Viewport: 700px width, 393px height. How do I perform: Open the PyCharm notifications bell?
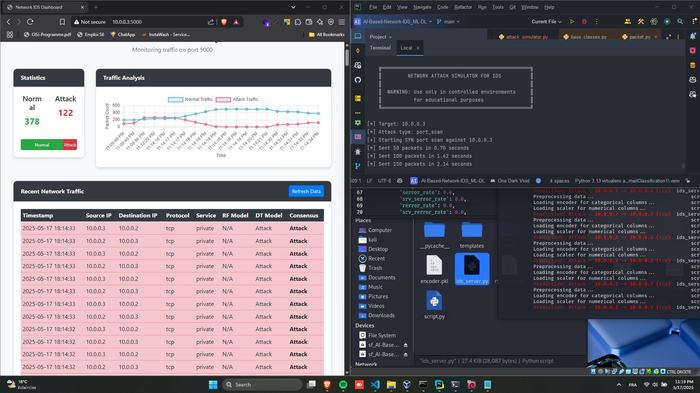point(692,36)
